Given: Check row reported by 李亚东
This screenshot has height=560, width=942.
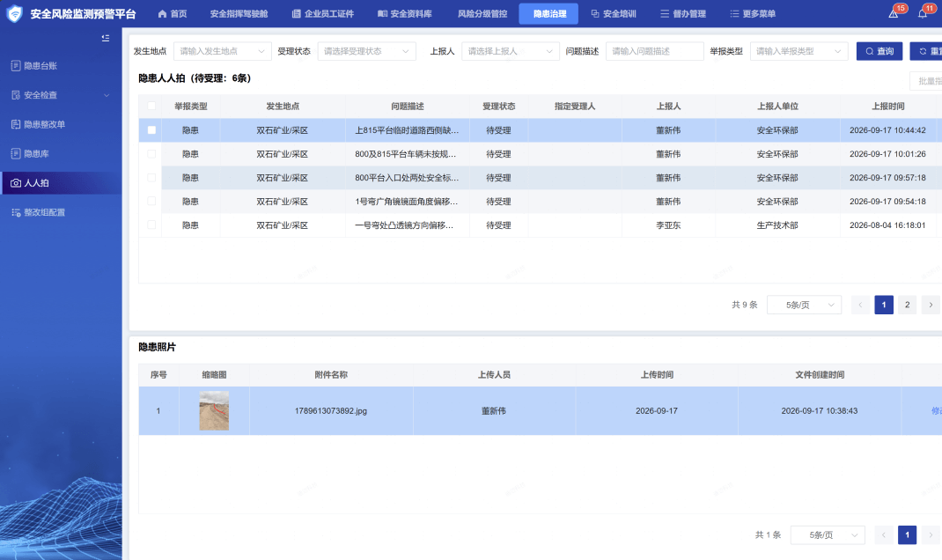Looking at the screenshot, I should click(x=151, y=225).
